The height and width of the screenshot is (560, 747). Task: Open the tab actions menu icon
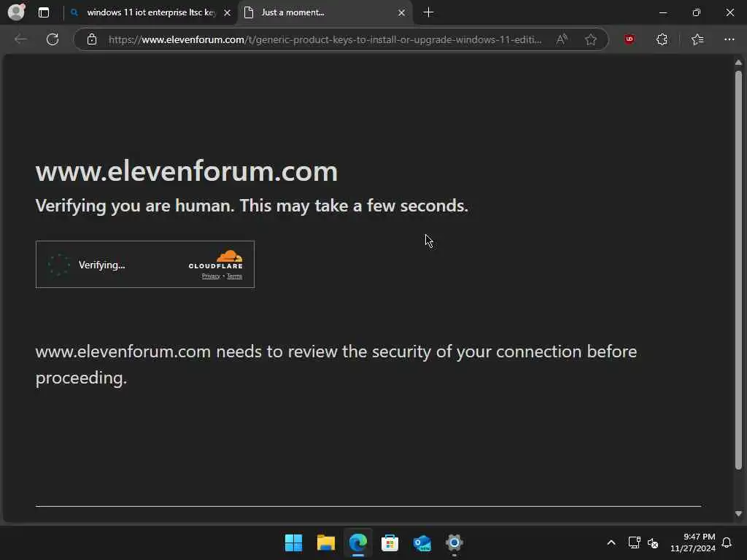click(x=44, y=12)
